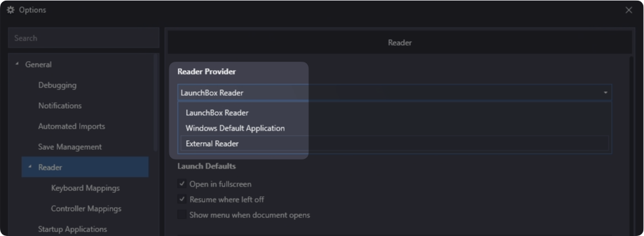Go to Save Management settings
644x236 pixels.
click(x=70, y=147)
